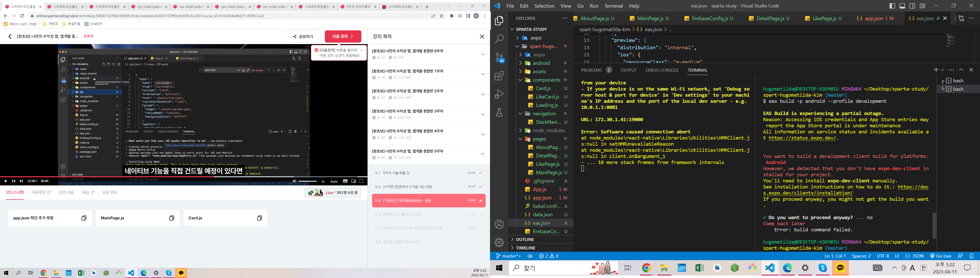
Task: Adjust the lecture video volume slider
Action: 308,181
